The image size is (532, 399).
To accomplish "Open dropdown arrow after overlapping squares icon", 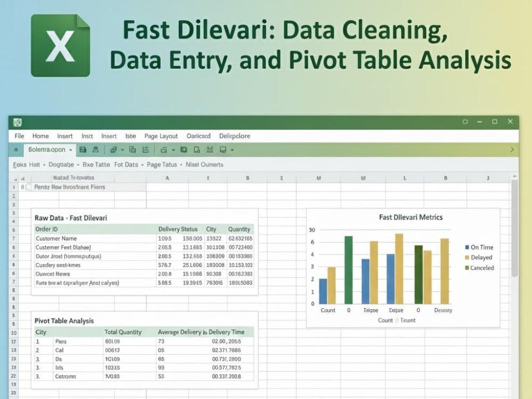I will pyautogui.click(x=122, y=150).
